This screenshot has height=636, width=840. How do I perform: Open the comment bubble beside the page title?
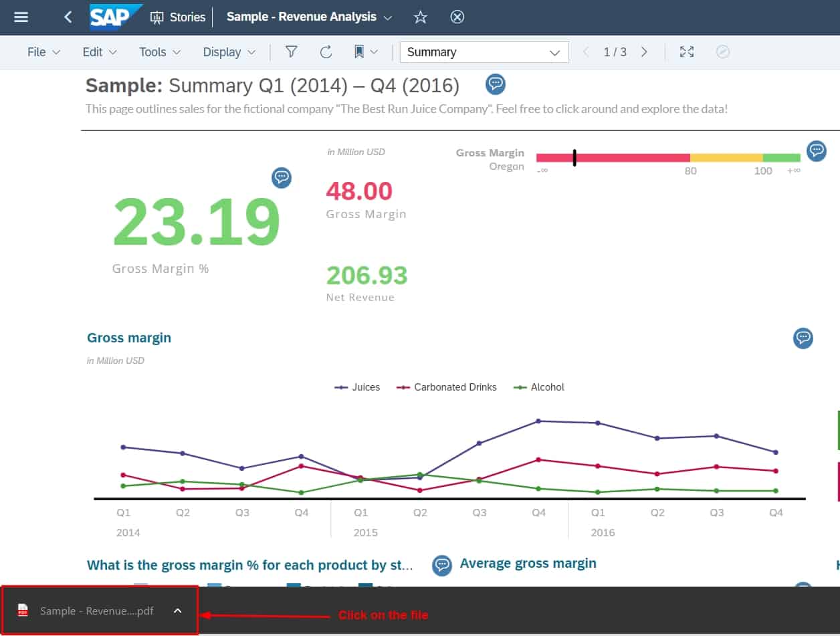[495, 84]
